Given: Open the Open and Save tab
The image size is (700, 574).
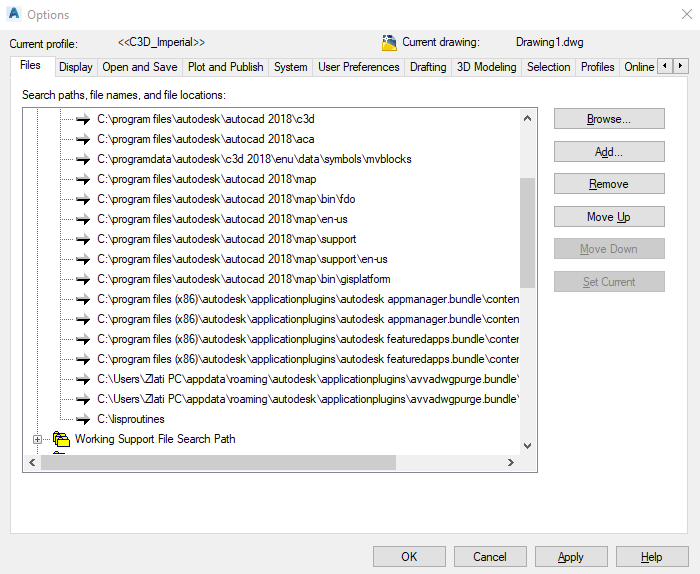Looking at the screenshot, I should point(140,67).
